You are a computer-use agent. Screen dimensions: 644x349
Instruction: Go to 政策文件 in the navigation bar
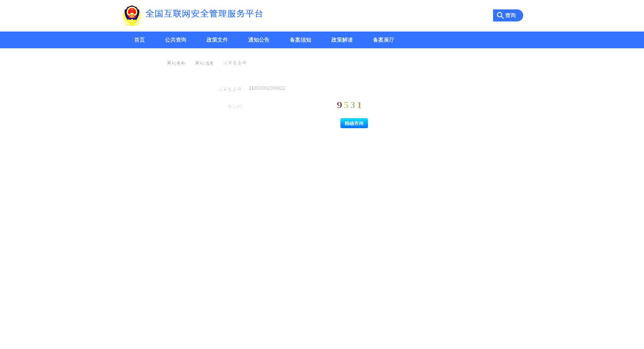point(217,40)
